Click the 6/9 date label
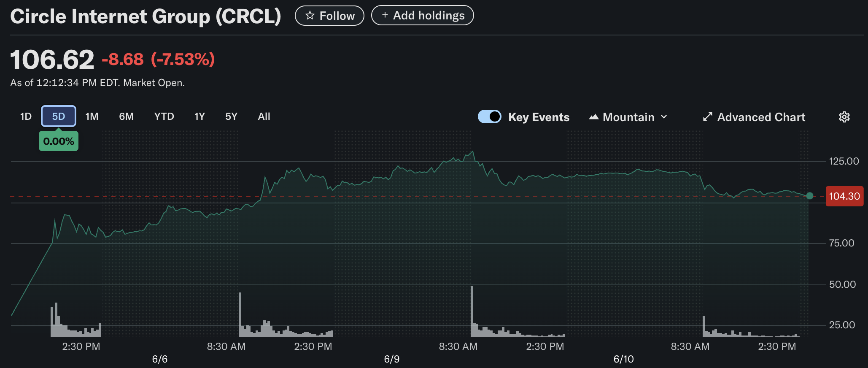This screenshot has width=868, height=368. click(392, 359)
